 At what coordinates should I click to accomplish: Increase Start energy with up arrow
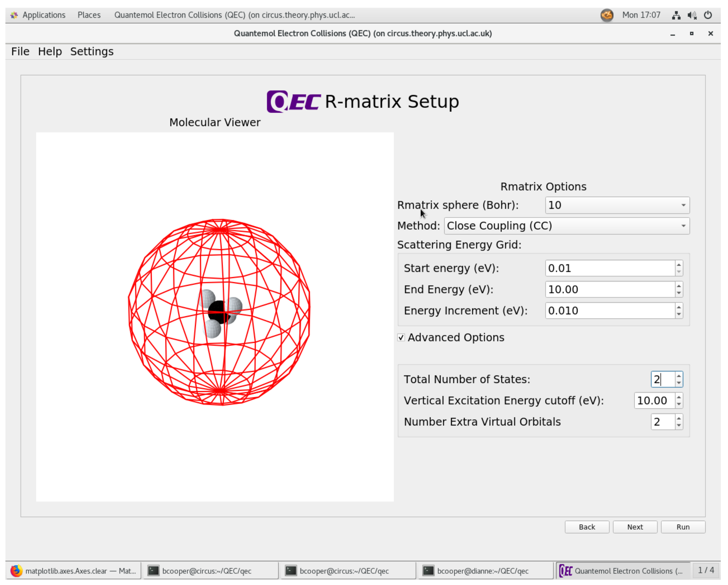[x=679, y=265]
